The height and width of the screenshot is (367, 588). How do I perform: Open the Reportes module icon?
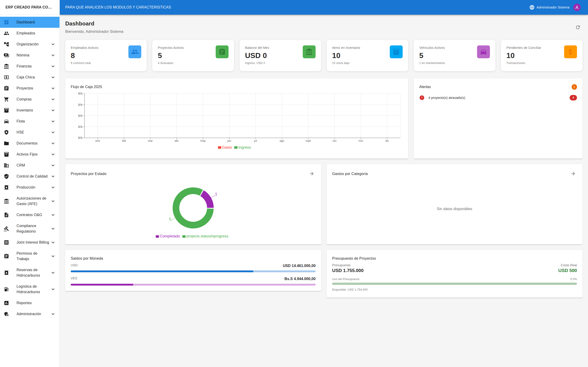(x=6, y=303)
